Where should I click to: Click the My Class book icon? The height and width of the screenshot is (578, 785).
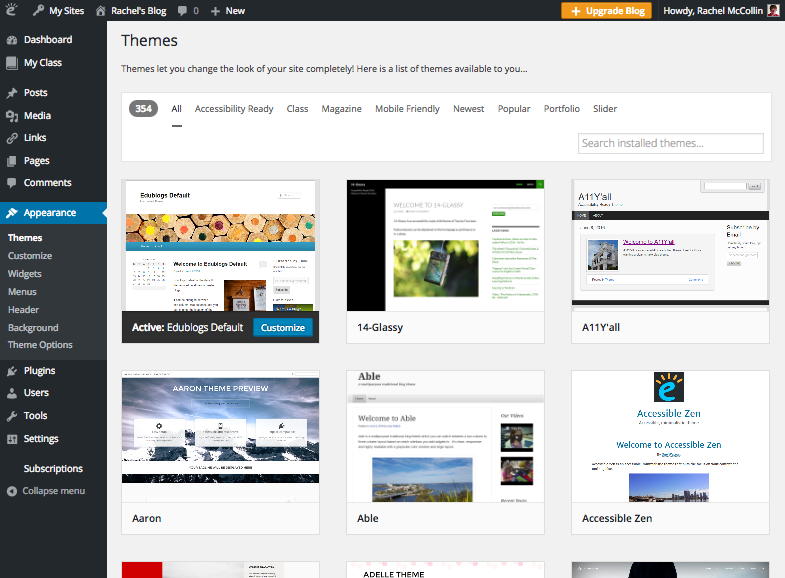click(x=12, y=63)
